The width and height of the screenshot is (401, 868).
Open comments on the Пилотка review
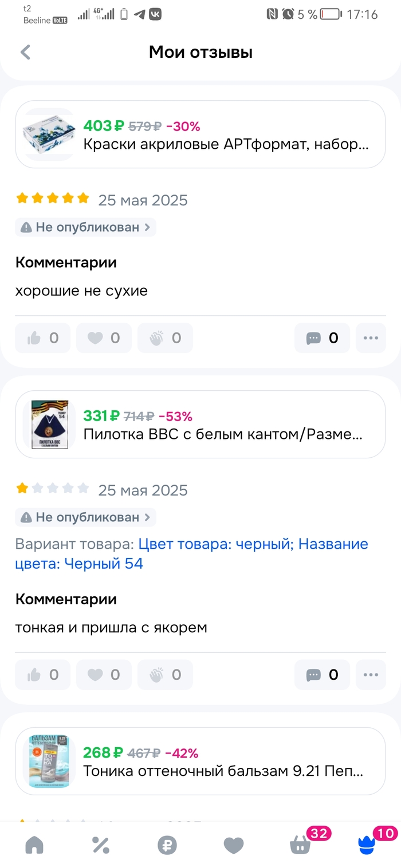pos(322,675)
